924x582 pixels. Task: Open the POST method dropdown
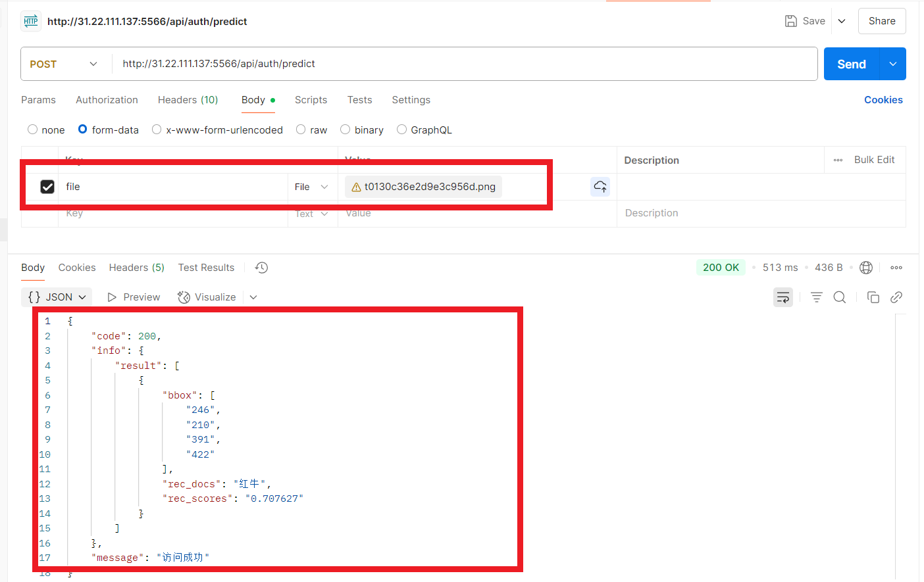[64, 64]
